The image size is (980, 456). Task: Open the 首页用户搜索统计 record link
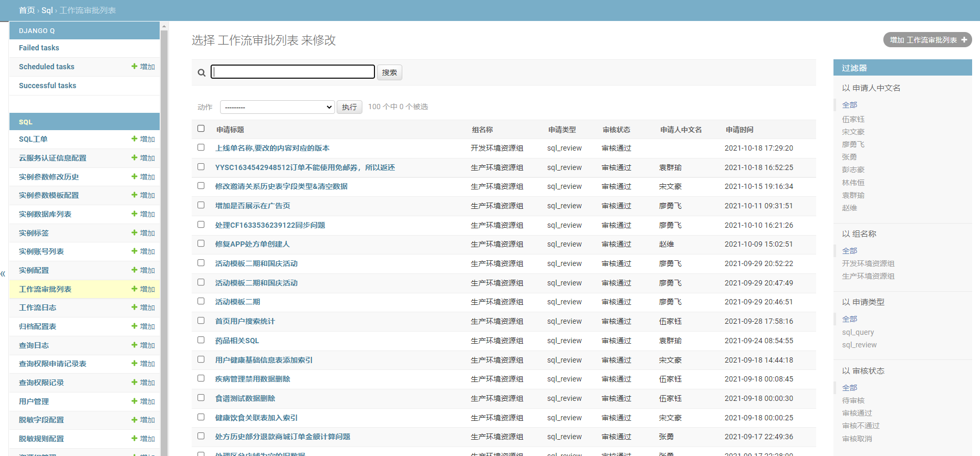(x=245, y=321)
